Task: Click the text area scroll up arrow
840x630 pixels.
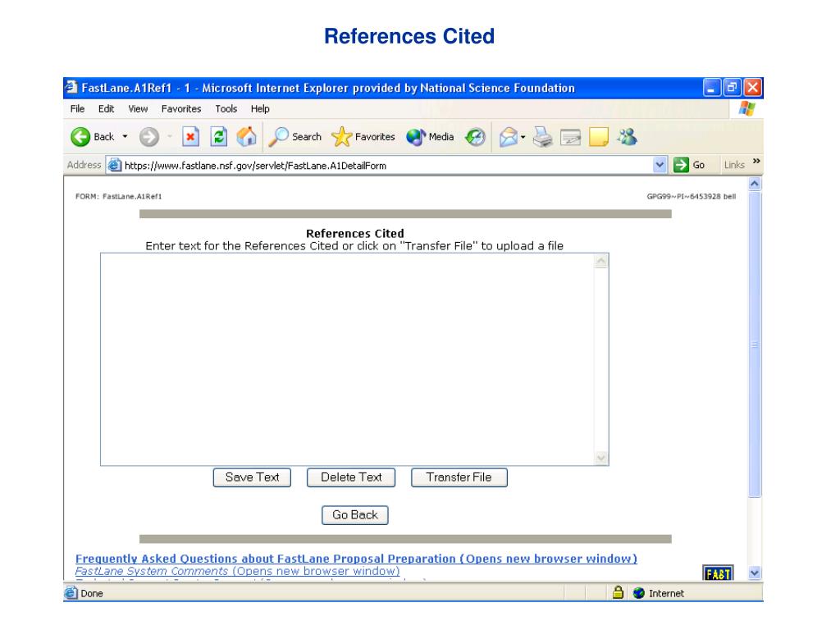Action: click(x=601, y=262)
